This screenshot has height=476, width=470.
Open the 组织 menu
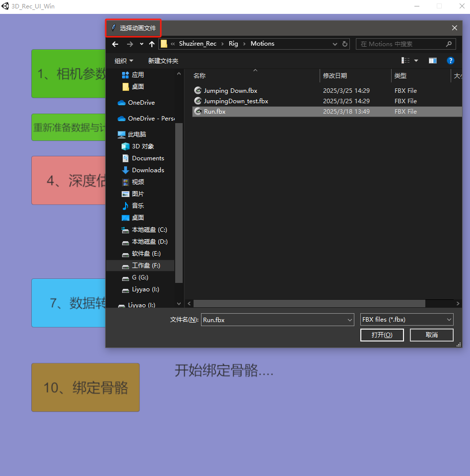tap(124, 61)
